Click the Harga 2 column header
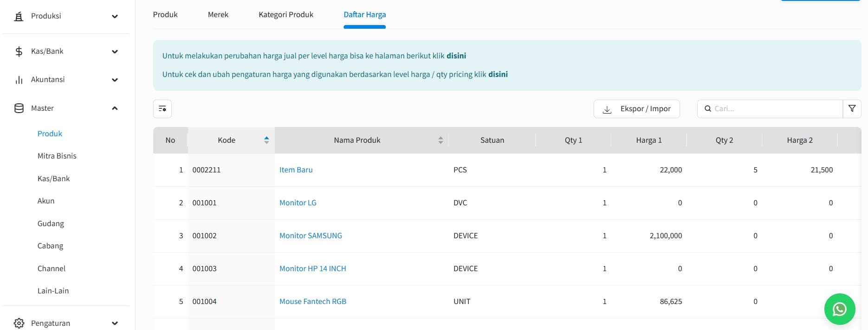 click(x=800, y=140)
